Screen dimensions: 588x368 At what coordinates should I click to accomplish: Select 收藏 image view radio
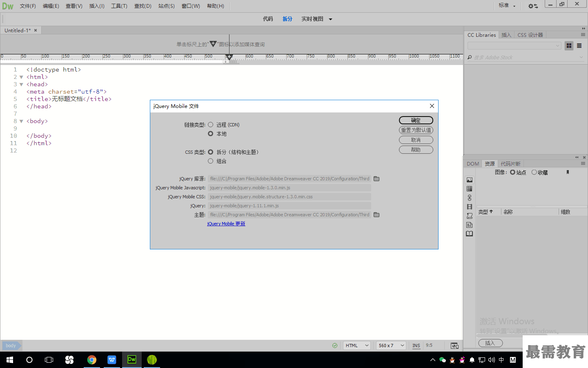pyautogui.click(x=534, y=173)
